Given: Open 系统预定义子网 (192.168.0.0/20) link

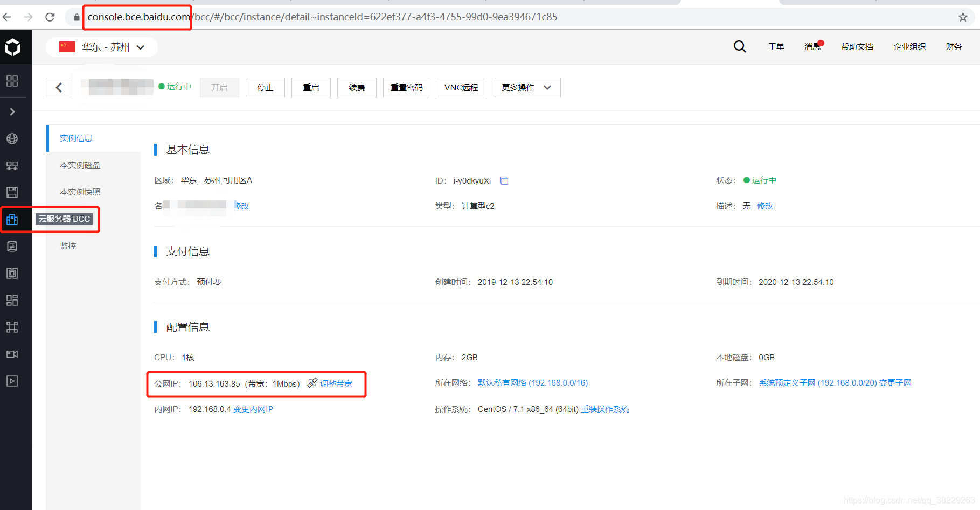Looking at the screenshot, I should click(818, 383).
